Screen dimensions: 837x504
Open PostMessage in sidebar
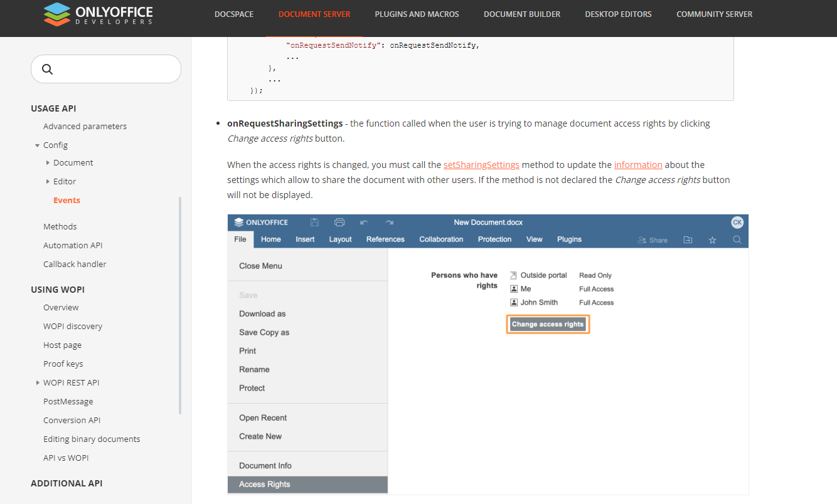[68, 401]
